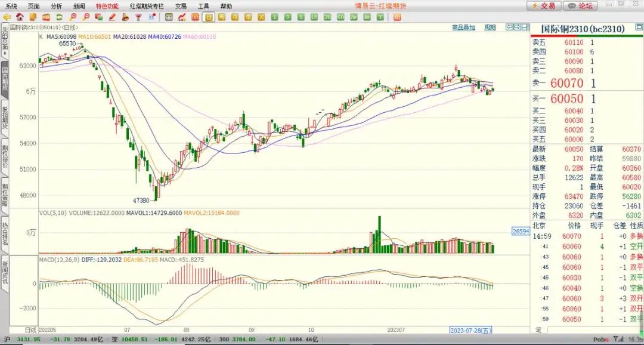Click the funnel filter icon in toolbar

point(138,17)
